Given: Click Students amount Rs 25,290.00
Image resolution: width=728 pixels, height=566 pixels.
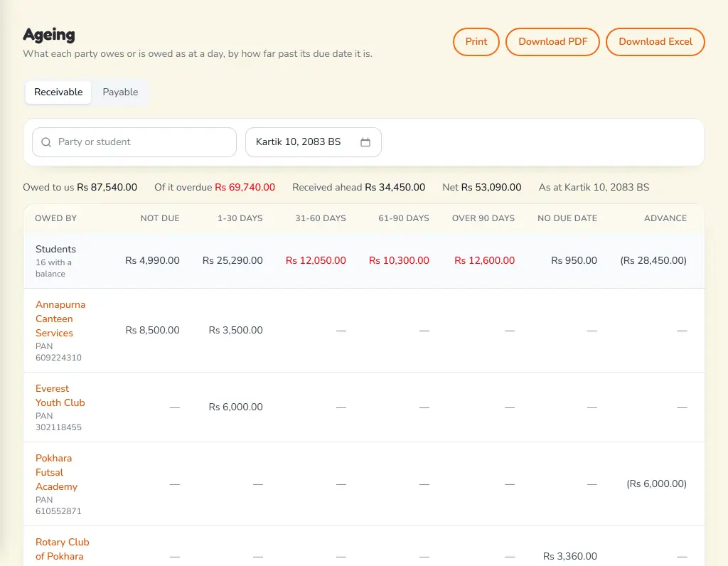Looking at the screenshot, I should click(x=232, y=260).
